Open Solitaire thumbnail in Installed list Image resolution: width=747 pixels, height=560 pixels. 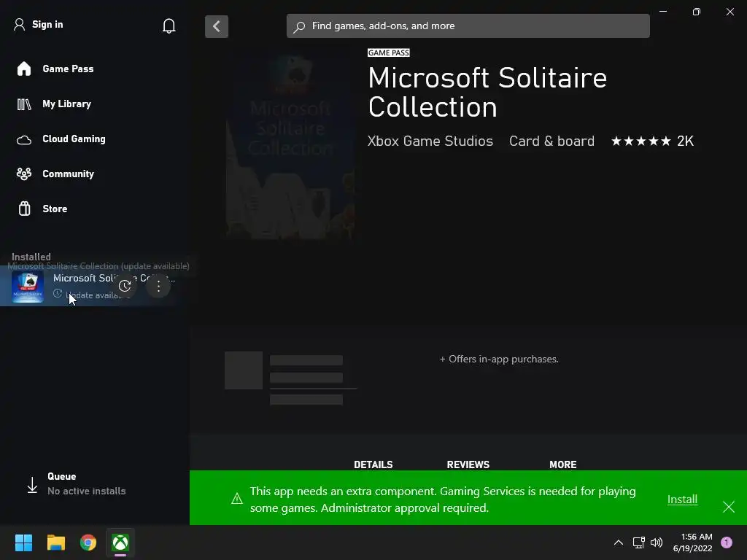click(x=28, y=287)
